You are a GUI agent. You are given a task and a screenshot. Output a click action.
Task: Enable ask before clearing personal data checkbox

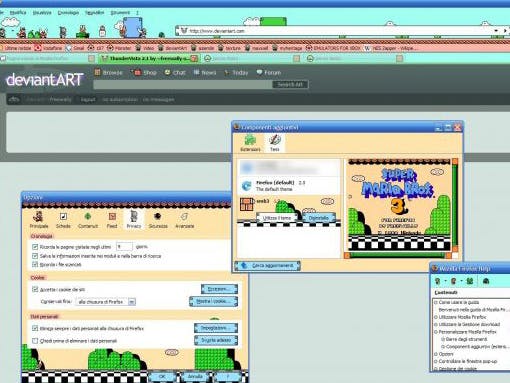click(x=35, y=341)
